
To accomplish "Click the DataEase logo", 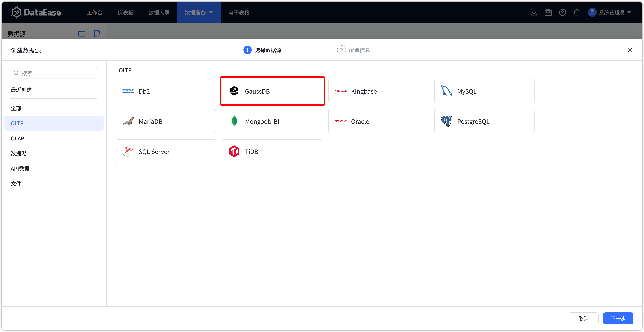I will pyautogui.click(x=36, y=12).
